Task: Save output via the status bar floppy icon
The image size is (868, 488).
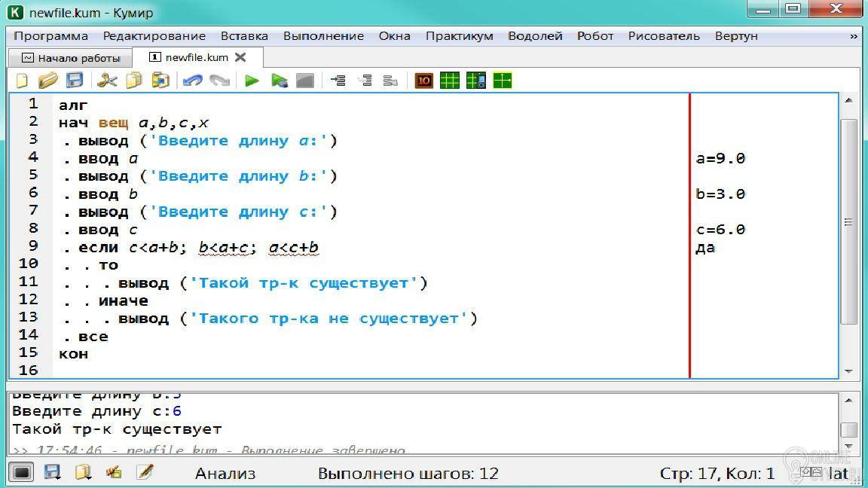Action: pos(52,472)
